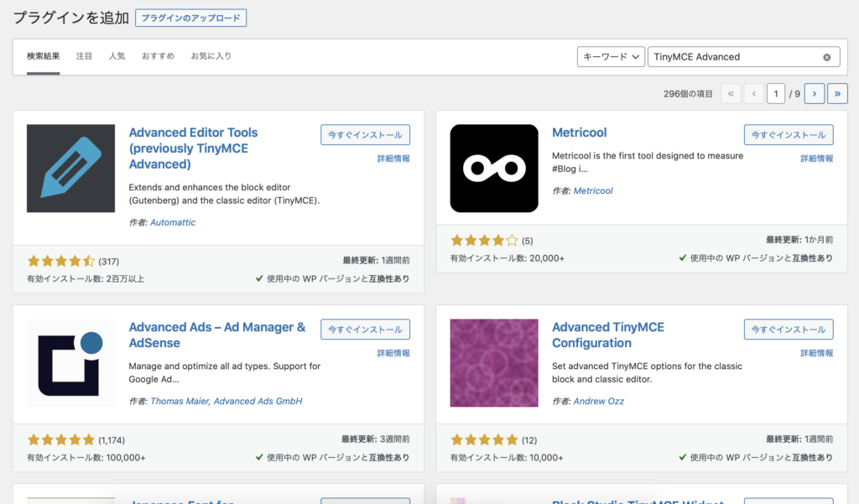The width and height of the screenshot is (859, 504).
Task: Switch to the 検索結果 tab
Action: [x=44, y=56]
